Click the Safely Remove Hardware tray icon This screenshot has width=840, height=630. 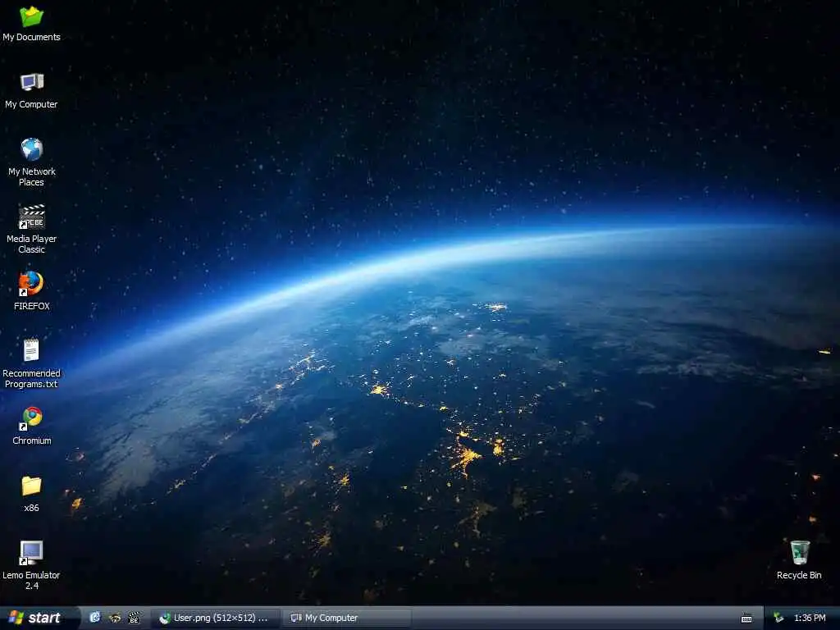(778, 618)
